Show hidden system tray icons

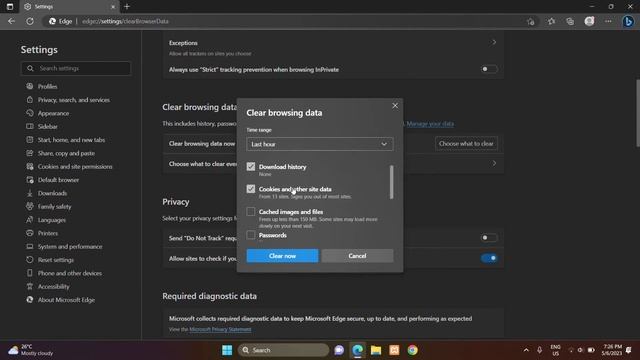(526, 350)
